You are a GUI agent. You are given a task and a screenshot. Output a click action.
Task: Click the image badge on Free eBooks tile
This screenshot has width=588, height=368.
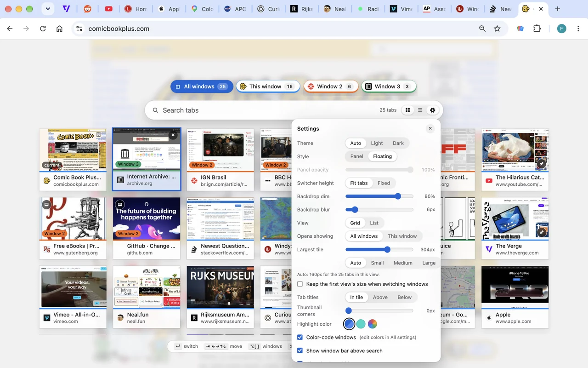(46, 205)
